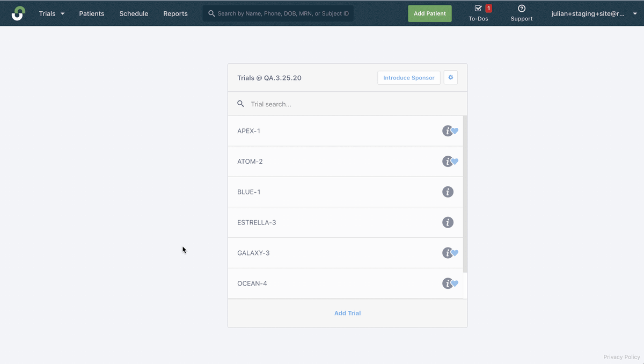Unfavorite the ATOM-2 trial heart
644x364 pixels.
coord(455,162)
